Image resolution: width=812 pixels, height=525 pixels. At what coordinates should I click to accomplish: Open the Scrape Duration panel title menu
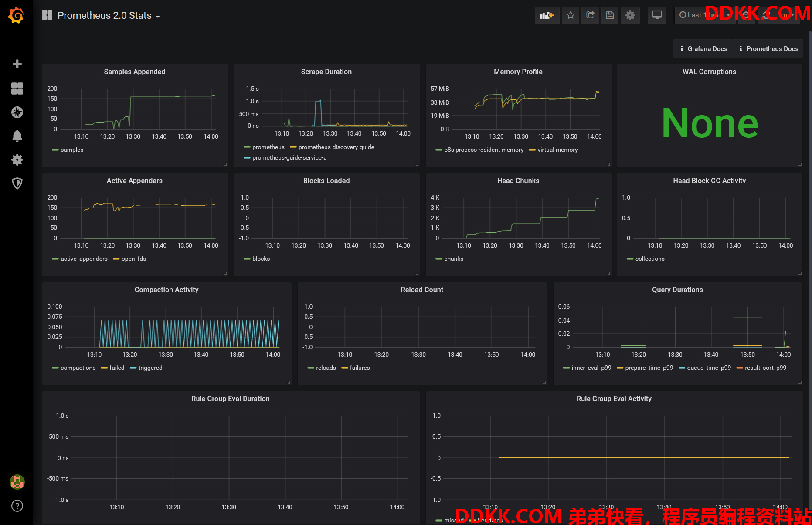pyautogui.click(x=326, y=72)
